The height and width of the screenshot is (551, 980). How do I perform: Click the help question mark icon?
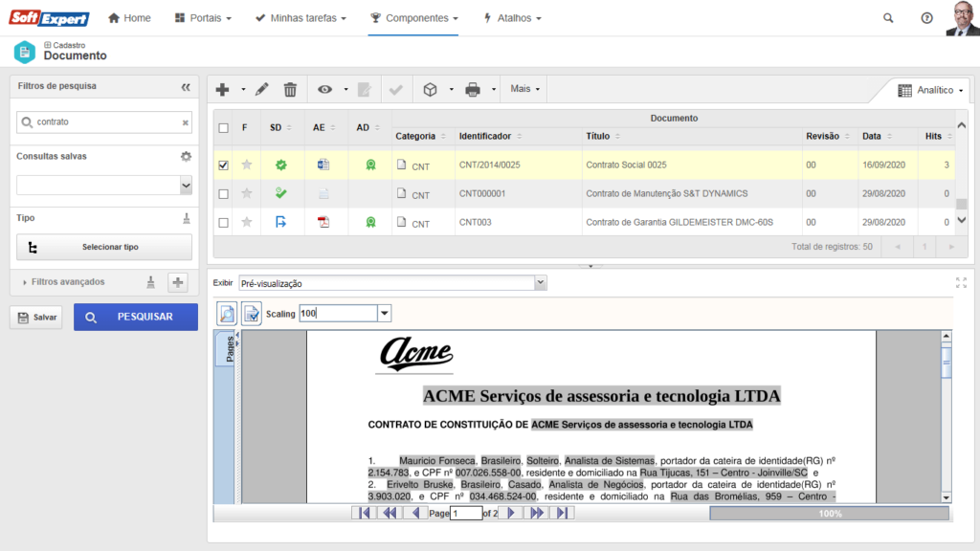click(926, 18)
